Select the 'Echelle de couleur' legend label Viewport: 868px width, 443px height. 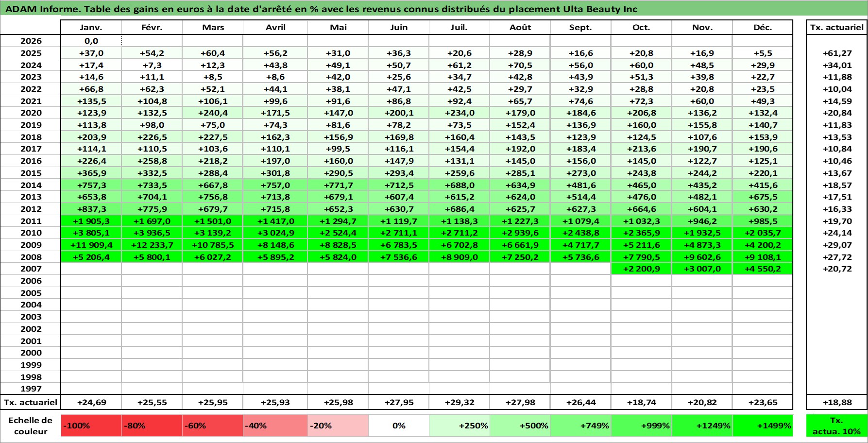tap(31, 426)
